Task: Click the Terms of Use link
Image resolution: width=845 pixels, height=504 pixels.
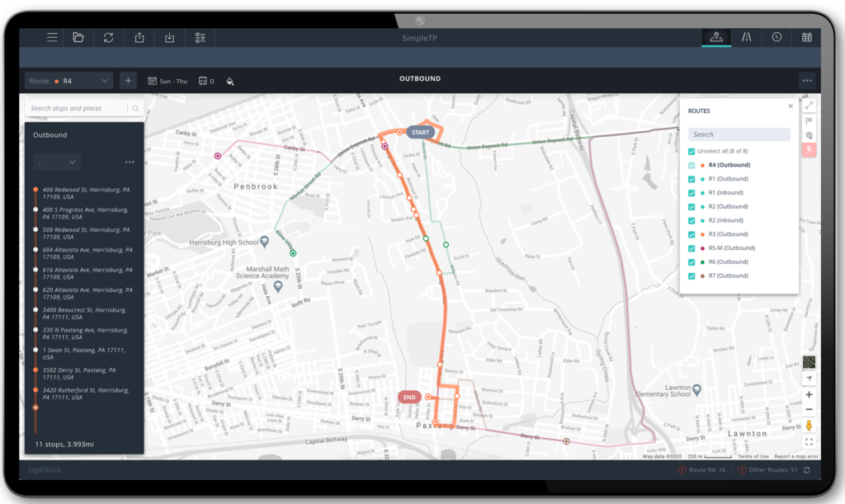Action: click(752, 455)
